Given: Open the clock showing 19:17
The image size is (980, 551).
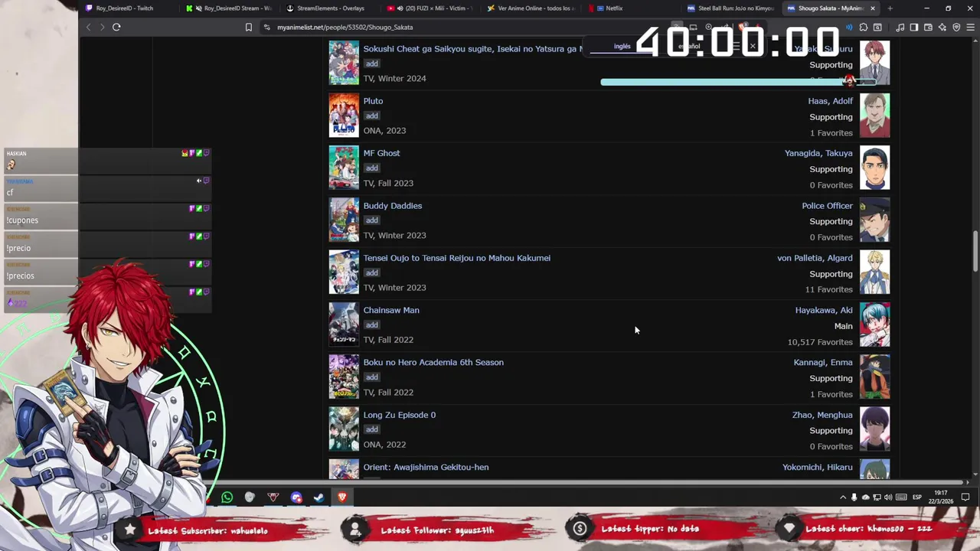Looking at the screenshot, I should coord(941,497).
